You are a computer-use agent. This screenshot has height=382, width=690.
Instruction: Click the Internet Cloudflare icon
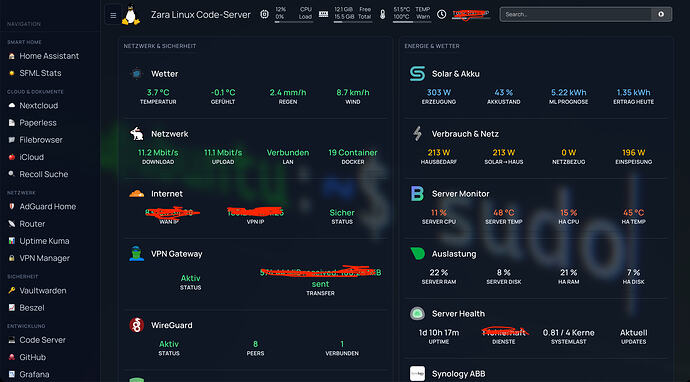137,194
